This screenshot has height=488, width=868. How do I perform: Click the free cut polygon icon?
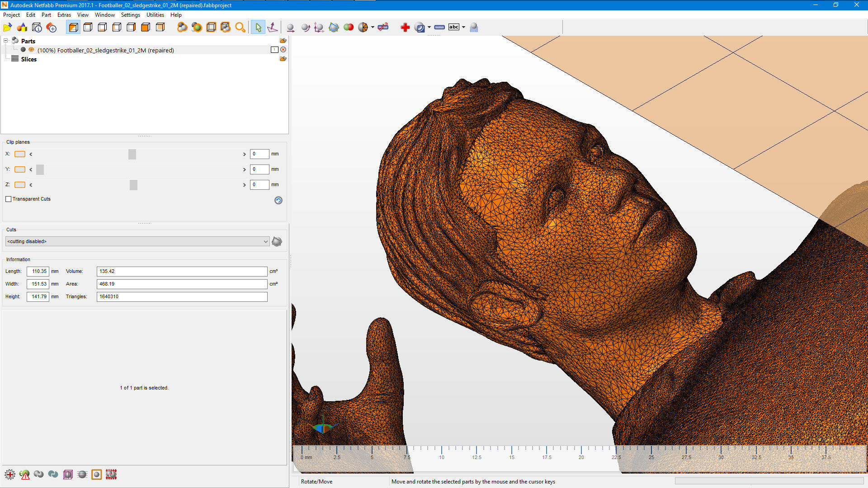click(334, 28)
